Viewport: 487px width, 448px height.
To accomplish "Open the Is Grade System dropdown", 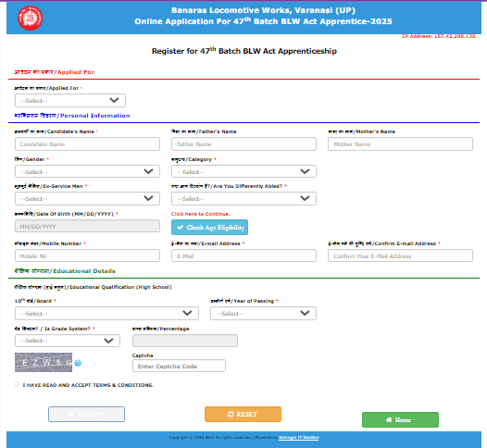I will point(68,341).
